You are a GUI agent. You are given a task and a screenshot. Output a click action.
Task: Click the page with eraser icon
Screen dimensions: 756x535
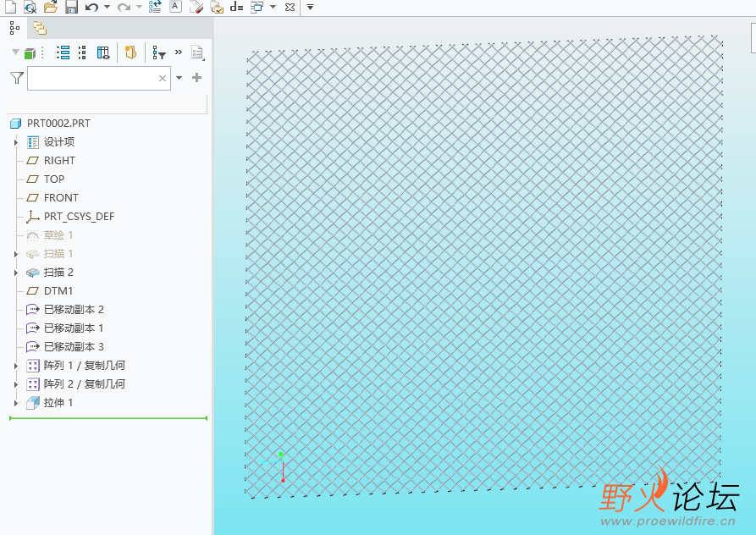[196, 7]
